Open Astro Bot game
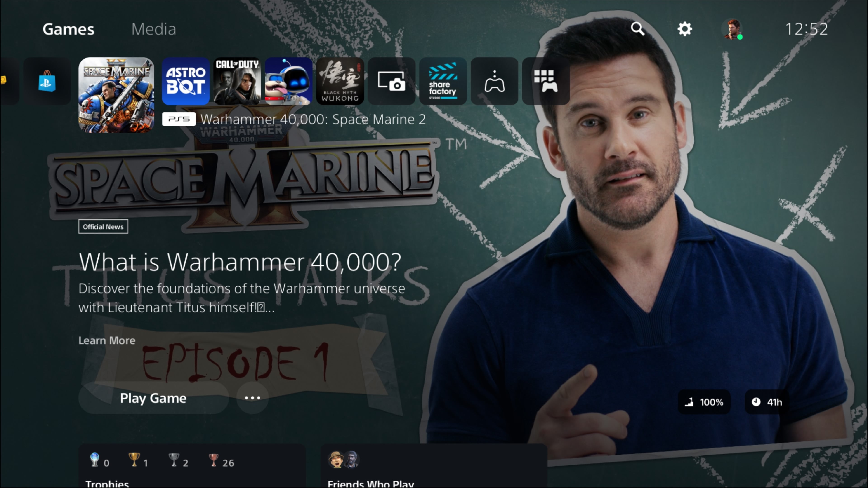This screenshot has height=488, width=868. (x=185, y=80)
